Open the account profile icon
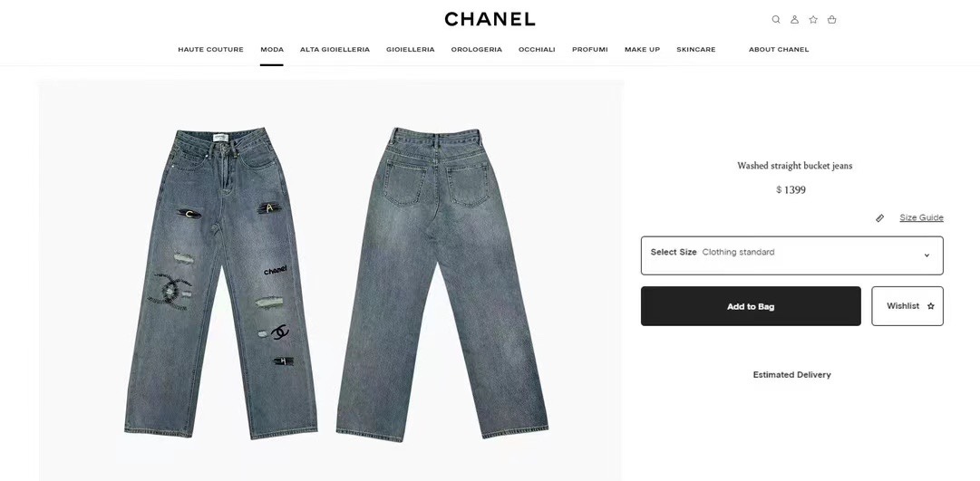Screen dimensions: 980x481 tap(794, 19)
